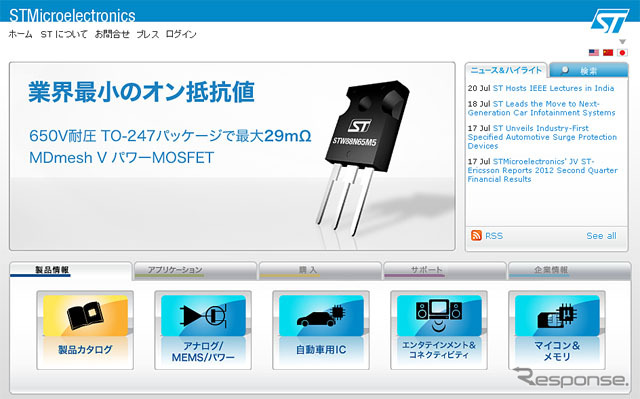Click the 自動車用IC label
The width and height of the screenshot is (640, 399).
pyautogui.click(x=321, y=350)
